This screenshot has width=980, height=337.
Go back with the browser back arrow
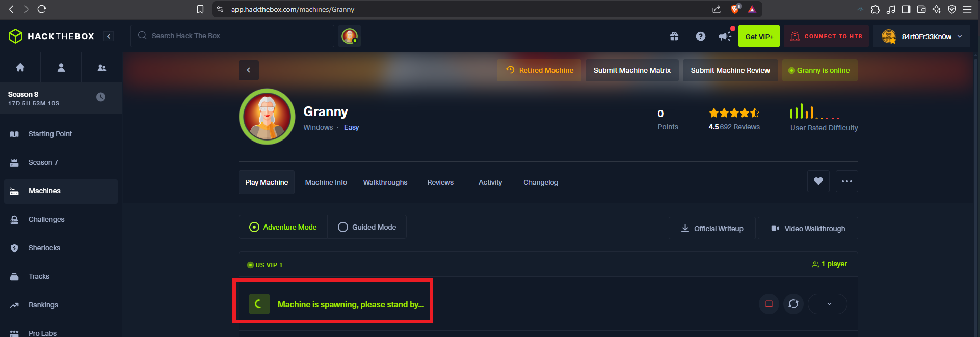(11, 9)
